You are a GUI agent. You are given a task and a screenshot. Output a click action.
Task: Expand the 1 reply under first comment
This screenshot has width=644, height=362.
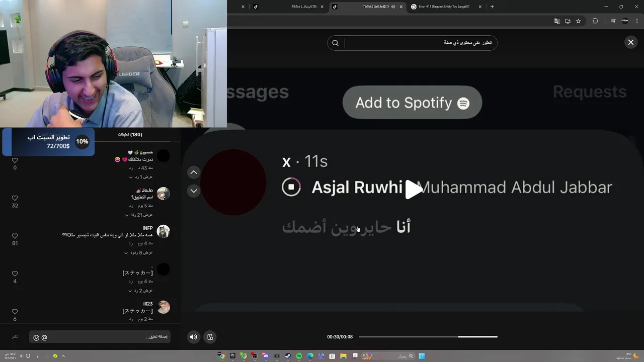[141, 177]
